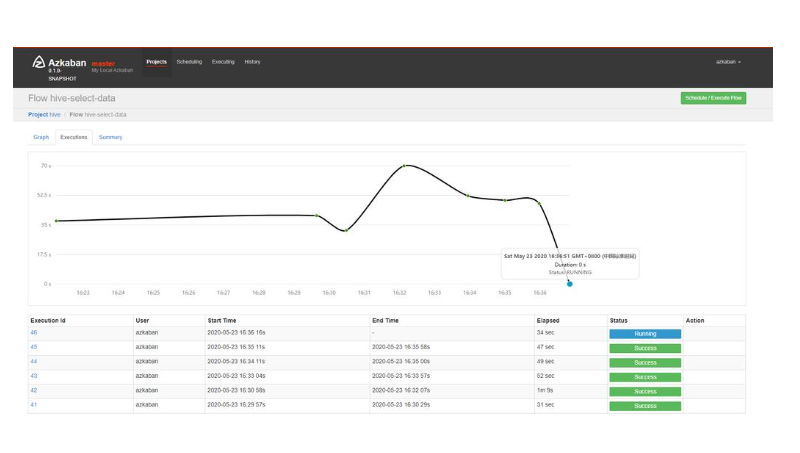Click the 'Flow hive-select-data' page title
This screenshot has width=800, height=453.
click(x=71, y=98)
